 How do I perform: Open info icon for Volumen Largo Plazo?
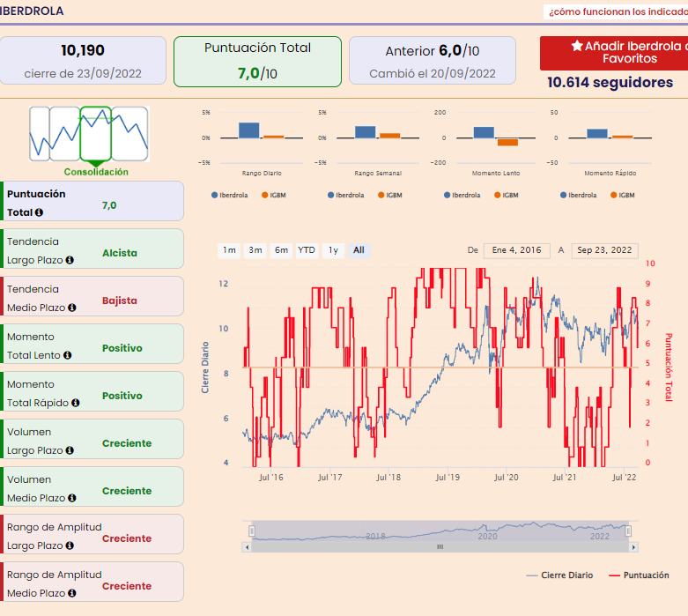coord(70,450)
